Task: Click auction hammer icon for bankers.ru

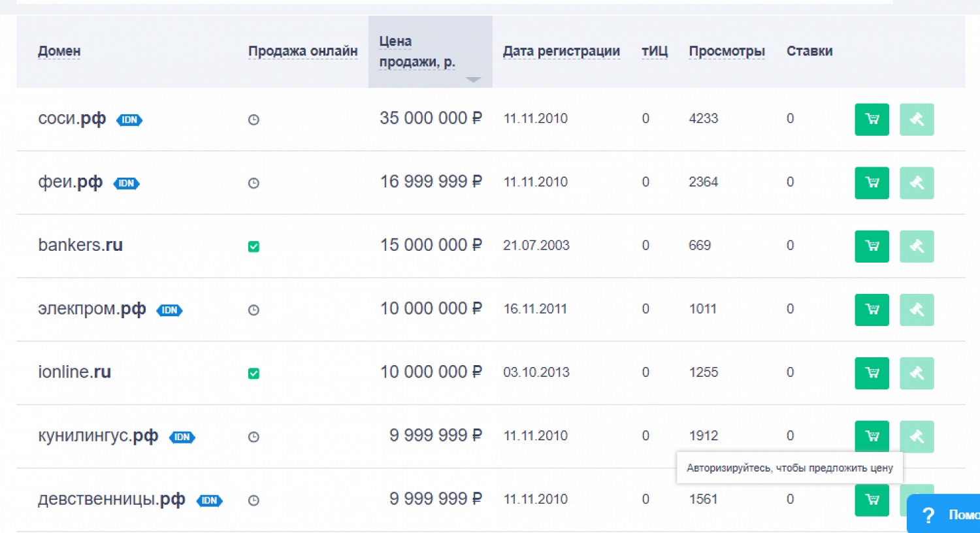Action: click(x=917, y=246)
